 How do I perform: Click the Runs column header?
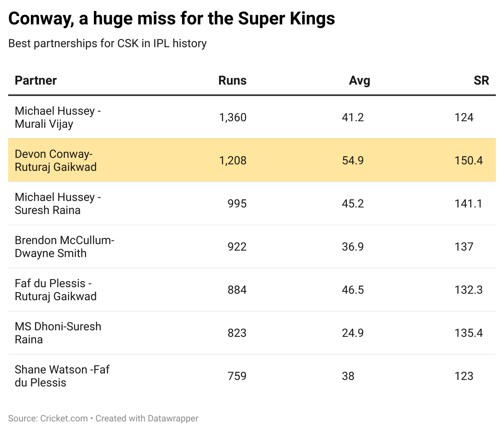232,81
